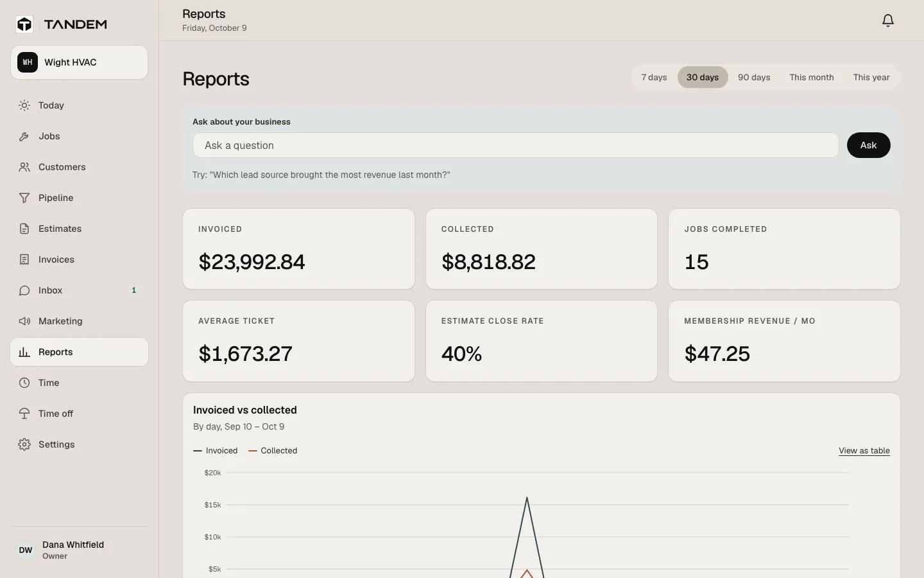This screenshot has width=924, height=578.
Task: Click the Ask button
Action: point(868,145)
